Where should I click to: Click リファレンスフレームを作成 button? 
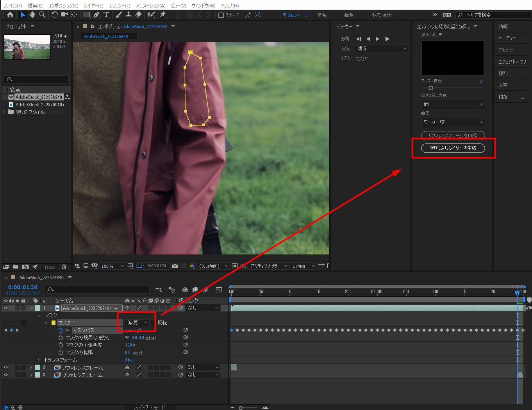coord(453,136)
